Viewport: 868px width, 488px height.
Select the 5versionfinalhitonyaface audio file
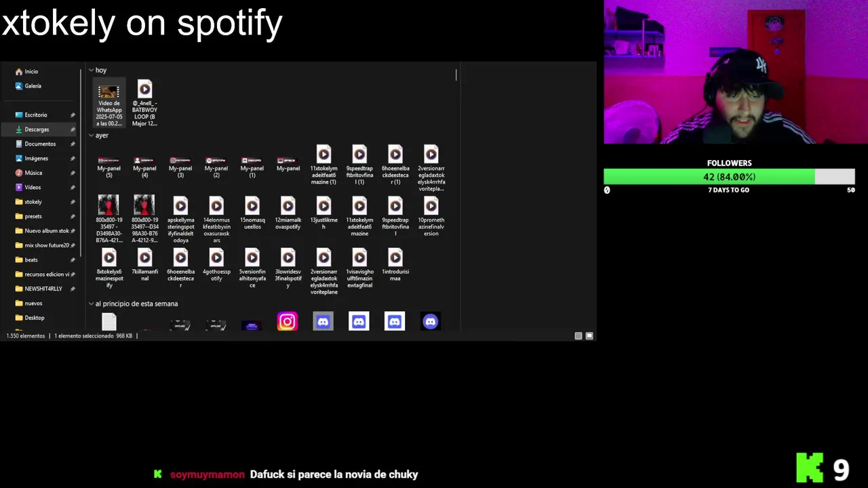[x=252, y=268]
